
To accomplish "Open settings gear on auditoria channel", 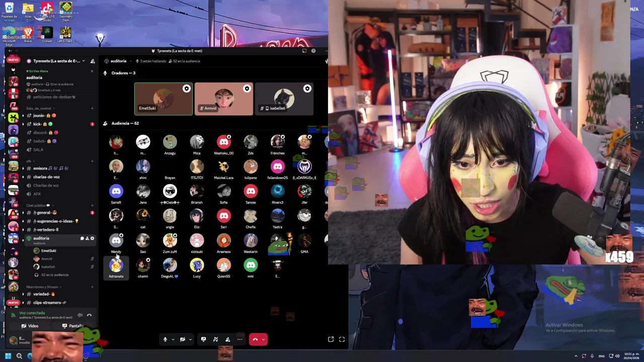I will 92,238.
